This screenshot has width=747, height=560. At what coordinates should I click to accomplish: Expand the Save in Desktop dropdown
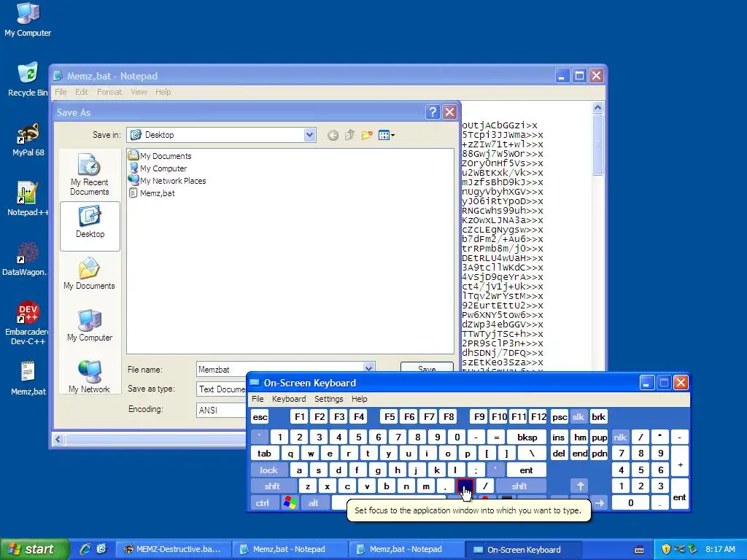309,135
